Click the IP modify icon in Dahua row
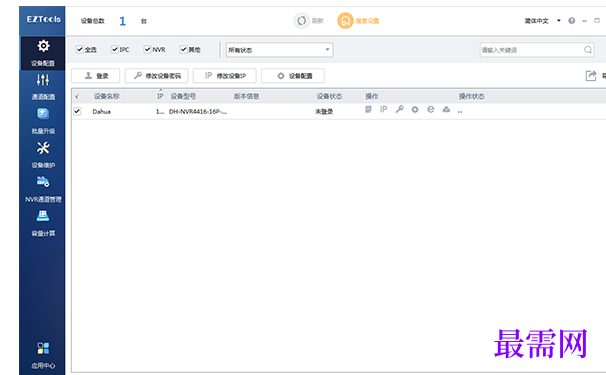Image resolution: width=606 pixels, height=375 pixels. (383, 109)
